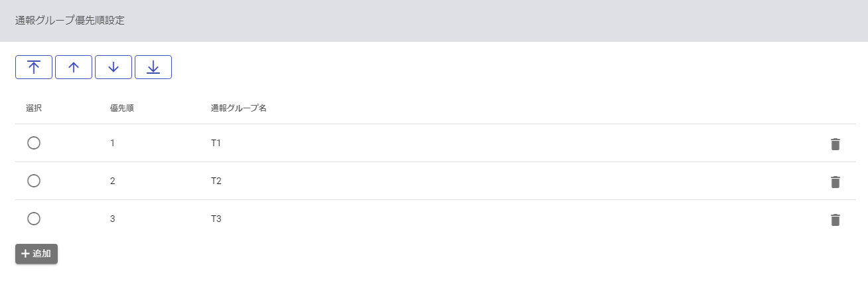Click the move-up arrow icon
Screen dimensions: 868x307
74,67
